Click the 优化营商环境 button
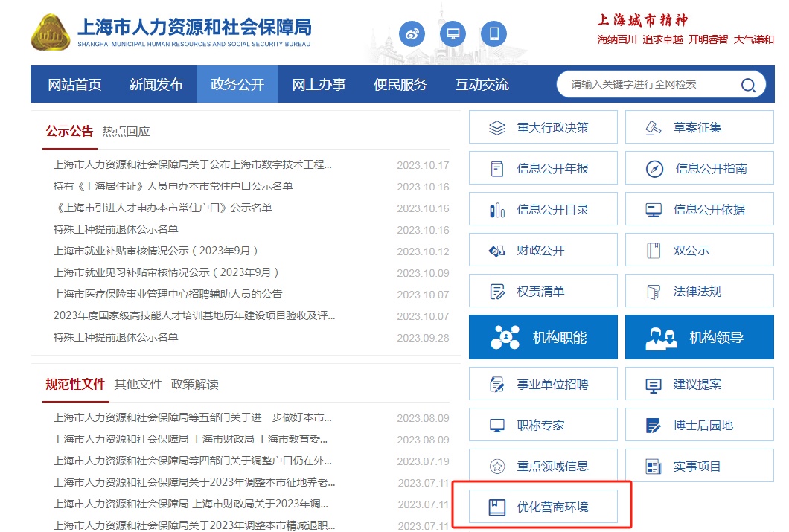The image size is (789, 532). pos(543,507)
